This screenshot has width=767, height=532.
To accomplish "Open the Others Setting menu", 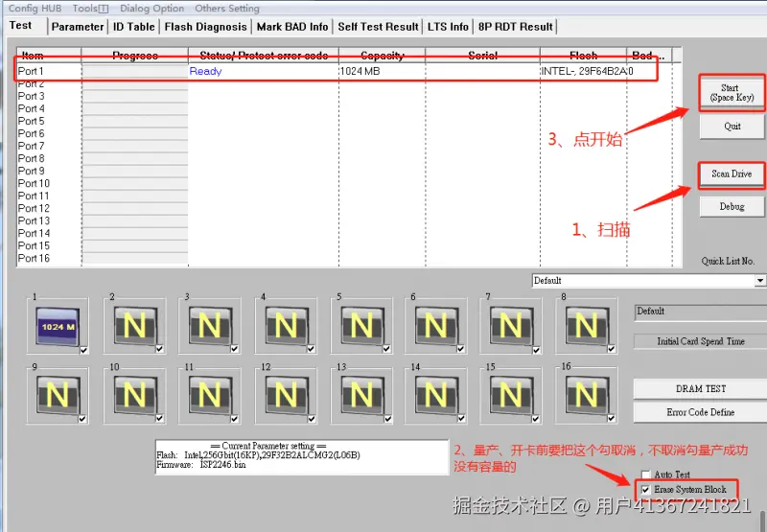I will tap(227, 9).
